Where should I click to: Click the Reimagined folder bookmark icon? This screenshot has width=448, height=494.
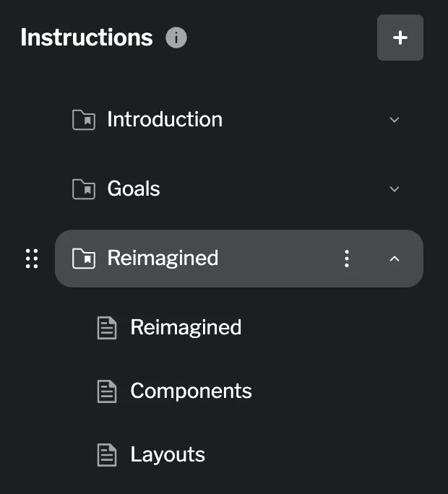(x=84, y=259)
